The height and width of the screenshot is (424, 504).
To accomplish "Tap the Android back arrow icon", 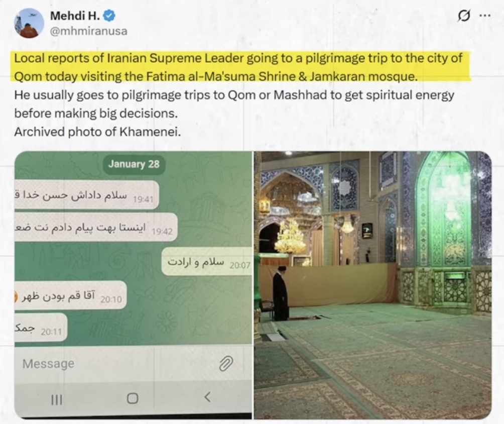I will pos(208,397).
